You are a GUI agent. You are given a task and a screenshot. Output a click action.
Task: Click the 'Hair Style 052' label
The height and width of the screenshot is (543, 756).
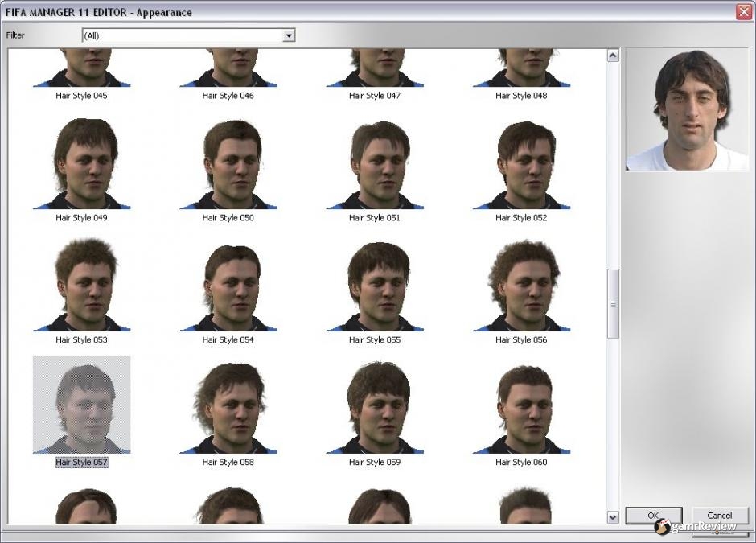click(521, 217)
